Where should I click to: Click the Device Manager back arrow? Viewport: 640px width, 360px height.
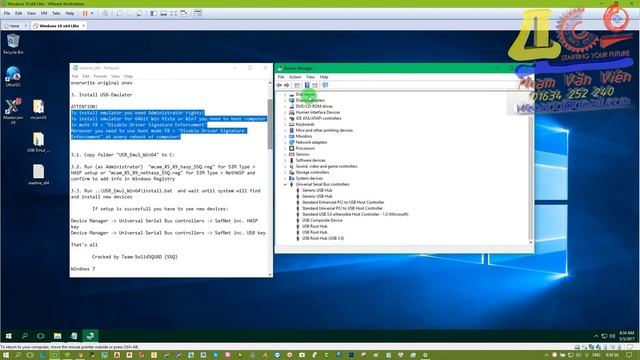279,85
